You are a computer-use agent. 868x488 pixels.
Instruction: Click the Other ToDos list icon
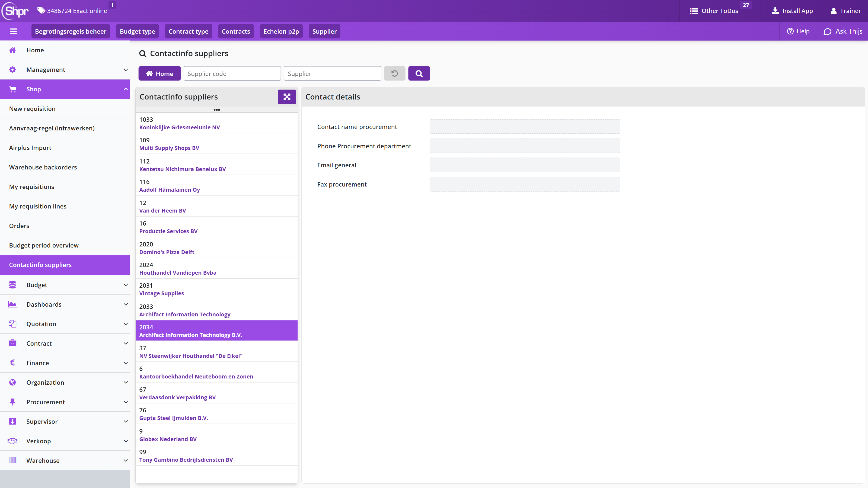[694, 11]
